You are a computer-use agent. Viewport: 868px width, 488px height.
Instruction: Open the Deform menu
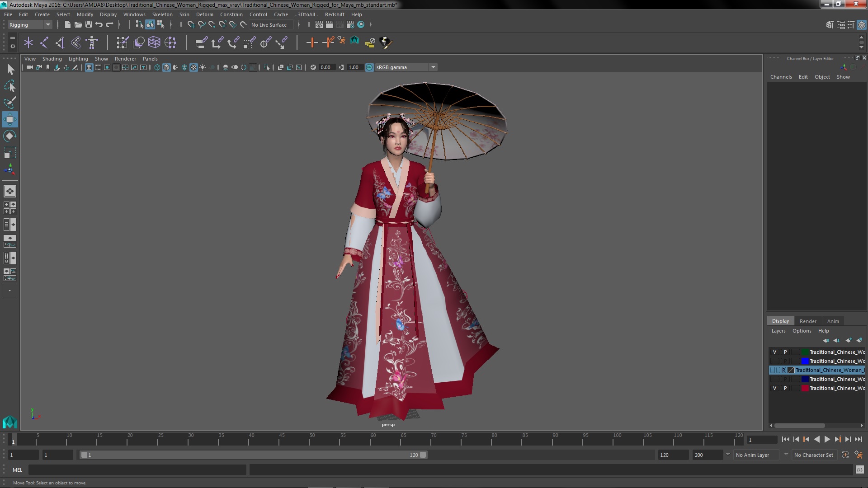(204, 14)
